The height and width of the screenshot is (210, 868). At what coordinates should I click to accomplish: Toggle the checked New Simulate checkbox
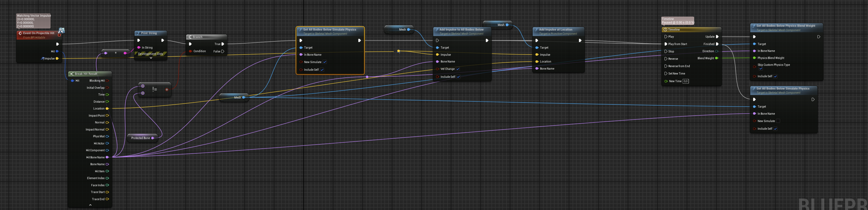point(325,62)
